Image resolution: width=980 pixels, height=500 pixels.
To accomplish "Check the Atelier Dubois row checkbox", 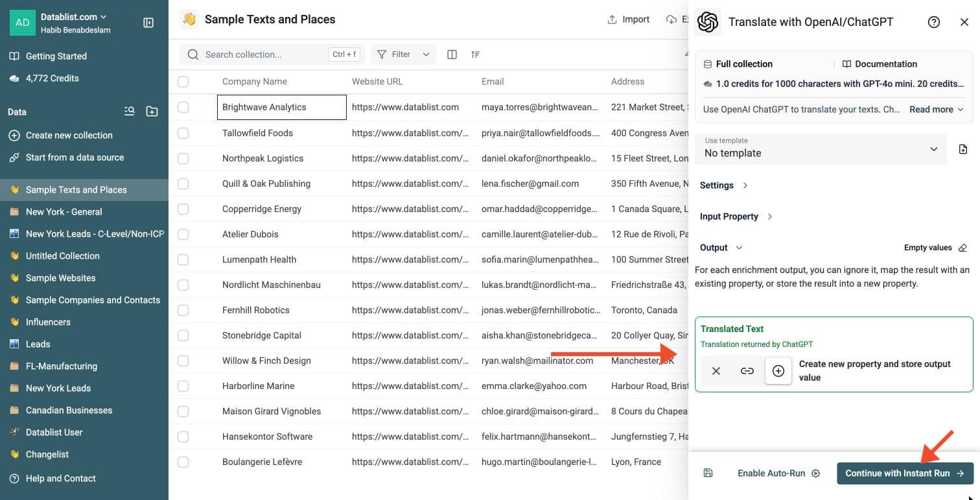I will click(183, 234).
